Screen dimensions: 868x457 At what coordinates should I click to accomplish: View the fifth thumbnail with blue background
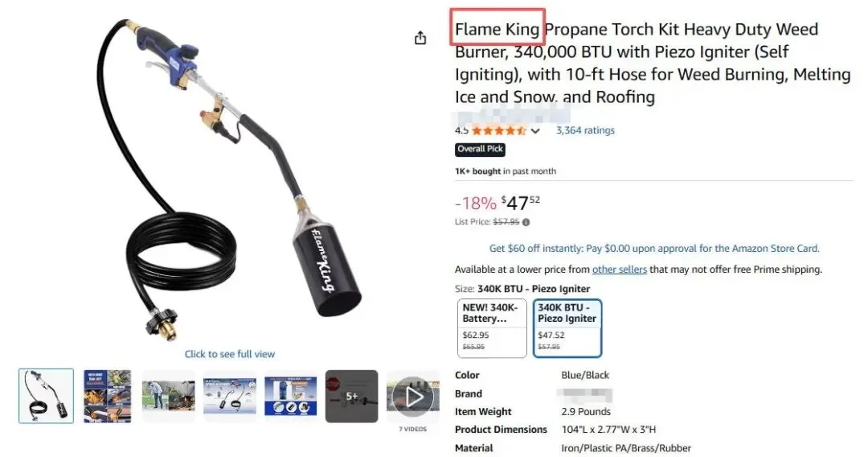point(291,397)
